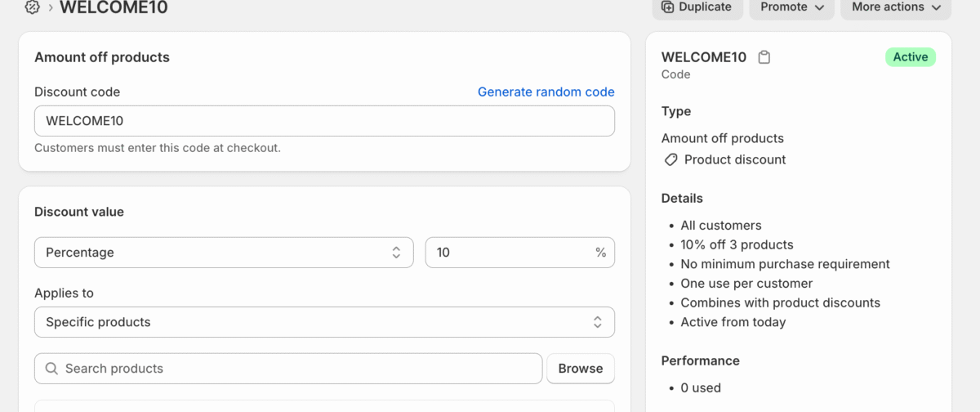Click the WELCOME10 page title
This screenshot has width=980, height=412.
coord(114,8)
